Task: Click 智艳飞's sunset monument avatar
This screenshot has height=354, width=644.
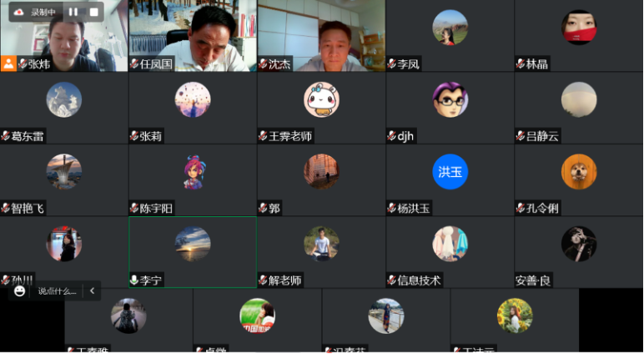Action: coord(64,172)
